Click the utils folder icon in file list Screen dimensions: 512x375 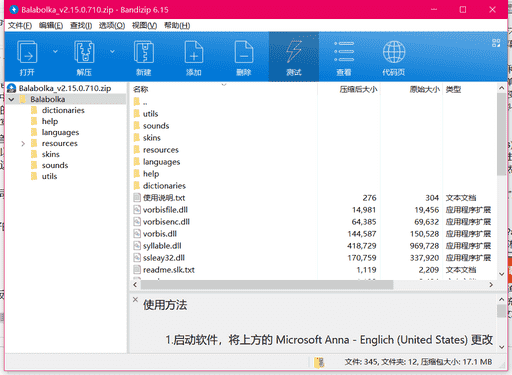137,114
